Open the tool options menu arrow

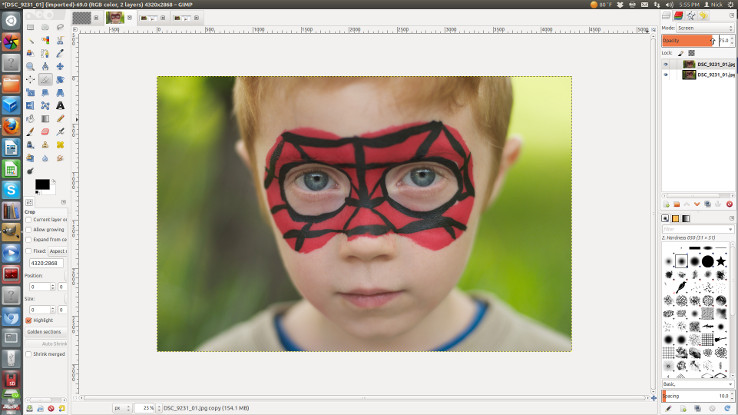point(64,202)
